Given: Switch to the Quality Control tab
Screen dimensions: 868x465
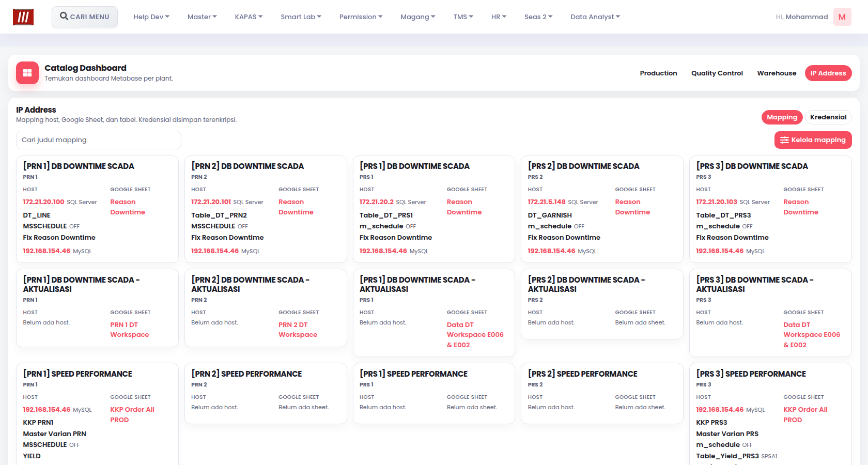Looking at the screenshot, I should 717,73.
